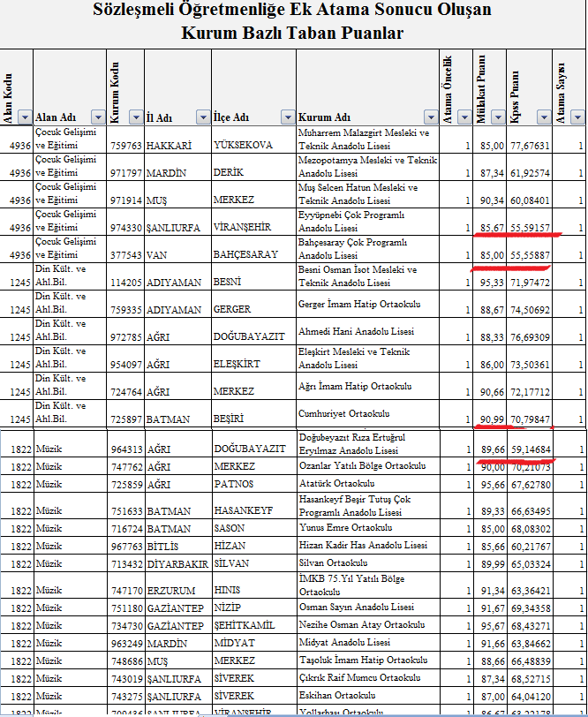The width and height of the screenshot is (588, 717).
Task: Expand the Kurum Kodu column filter
Action: click(134, 117)
